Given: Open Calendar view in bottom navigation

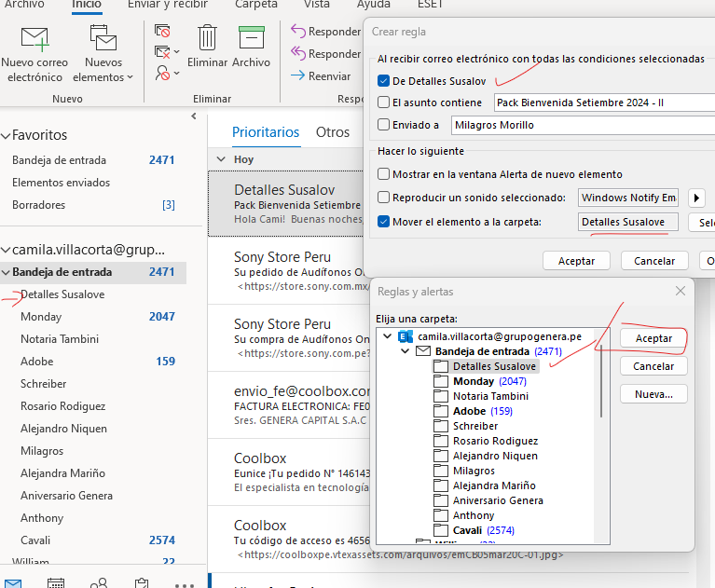Looking at the screenshot, I should click(x=56, y=583).
